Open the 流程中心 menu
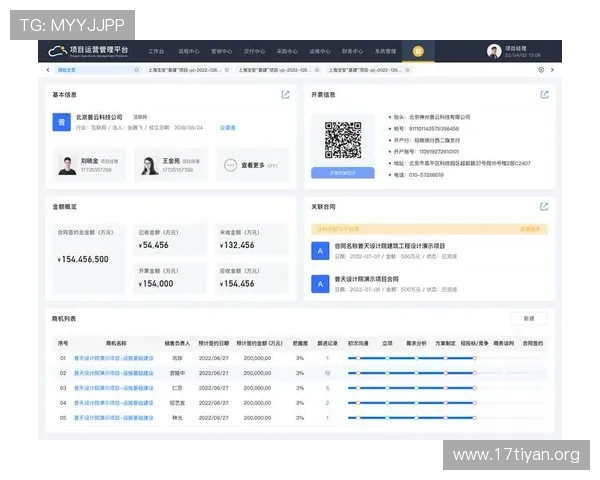The height and width of the screenshot is (480, 600). tap(189, 51)
